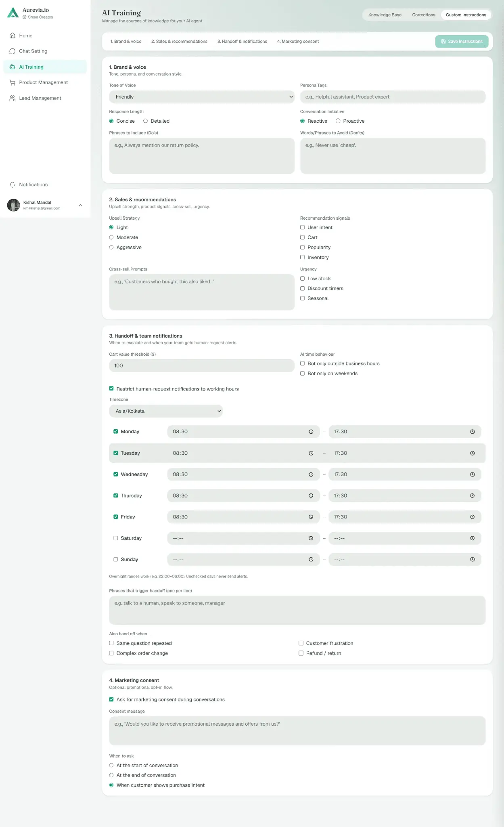The width and height of the screenshot is (504, 827).
Task: Open Notifications in the sidebar
Action: coord(45,185)
